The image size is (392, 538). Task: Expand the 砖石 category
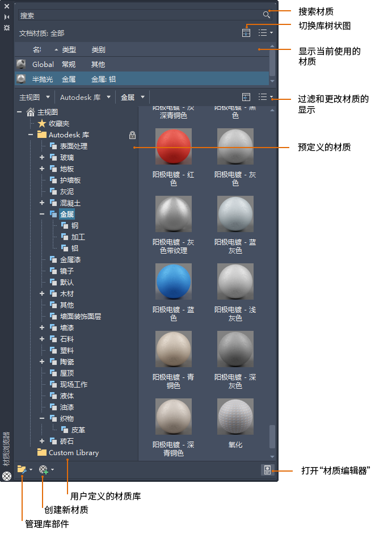tap(42, 442)
